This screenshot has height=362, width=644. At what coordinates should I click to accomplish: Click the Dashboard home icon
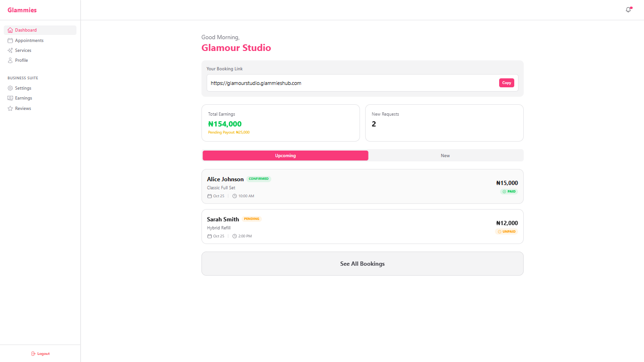(x=10, y=30)
